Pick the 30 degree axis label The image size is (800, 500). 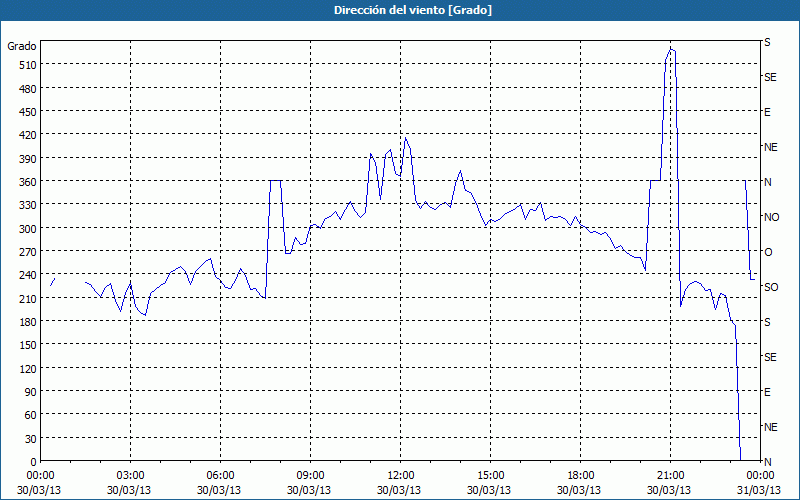coord(31,439)
